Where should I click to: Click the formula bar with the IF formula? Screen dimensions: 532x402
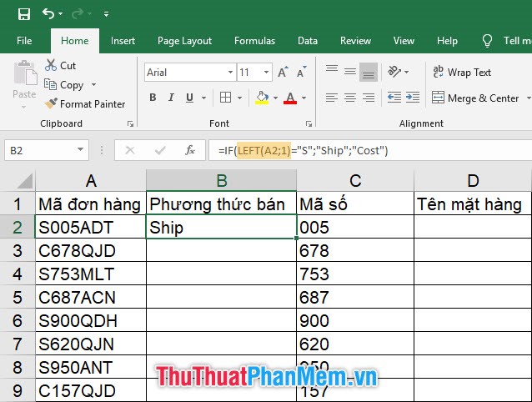370,150
